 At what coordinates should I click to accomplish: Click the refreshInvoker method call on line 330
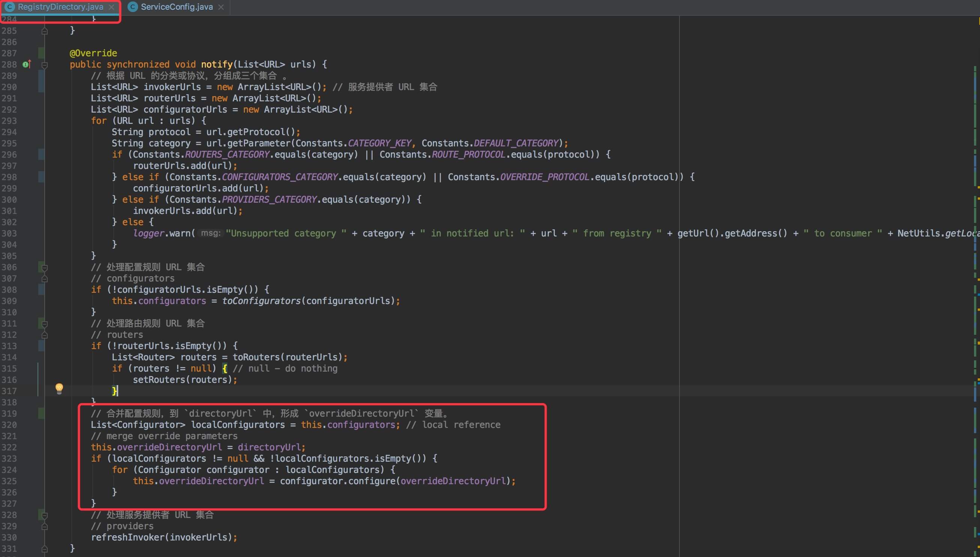point(128,537)
